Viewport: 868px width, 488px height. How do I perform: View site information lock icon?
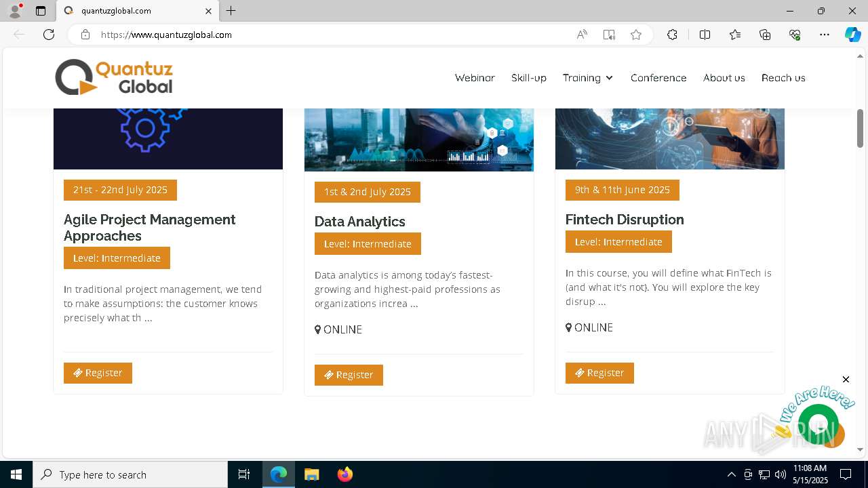coord(85,35)
